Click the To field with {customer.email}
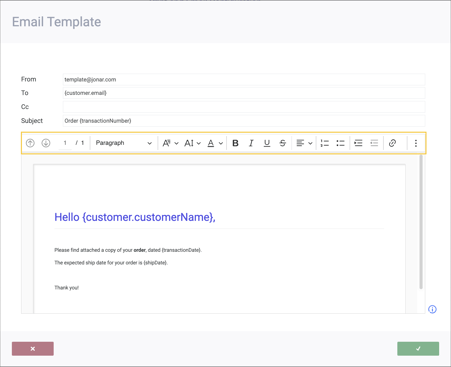 point(244,93)
